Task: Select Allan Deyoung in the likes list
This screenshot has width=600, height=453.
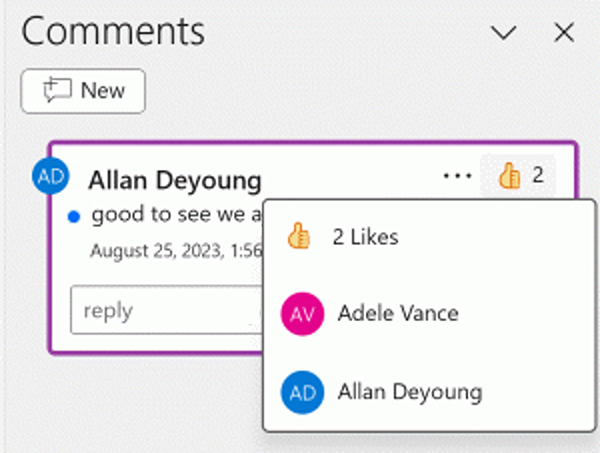Action: 410,391
